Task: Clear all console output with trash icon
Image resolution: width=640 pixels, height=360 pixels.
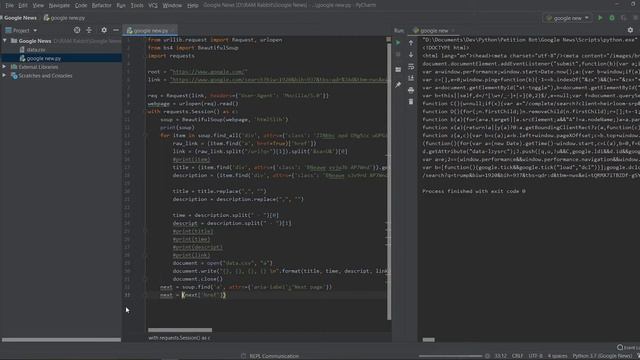Action: tap(411, 102)
